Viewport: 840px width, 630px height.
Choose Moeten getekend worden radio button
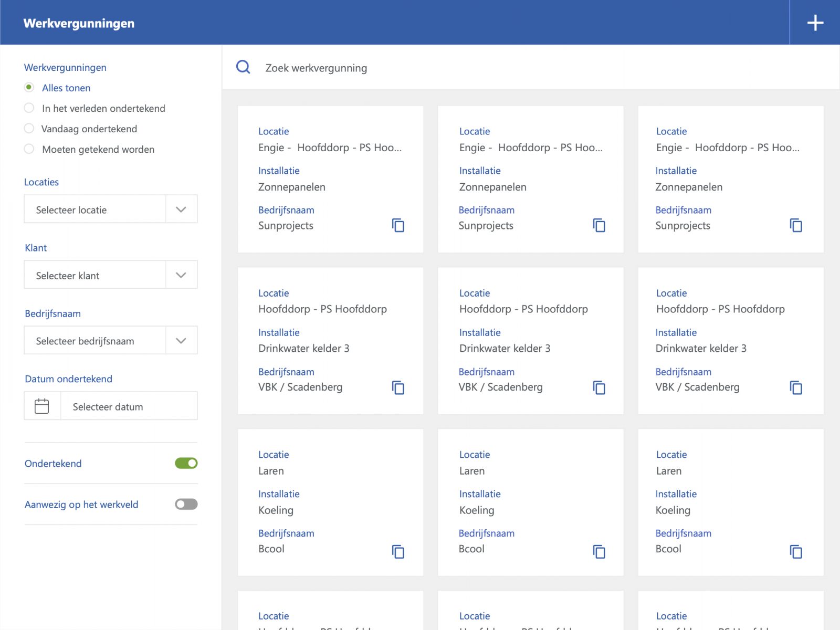[x=29, y=149]
